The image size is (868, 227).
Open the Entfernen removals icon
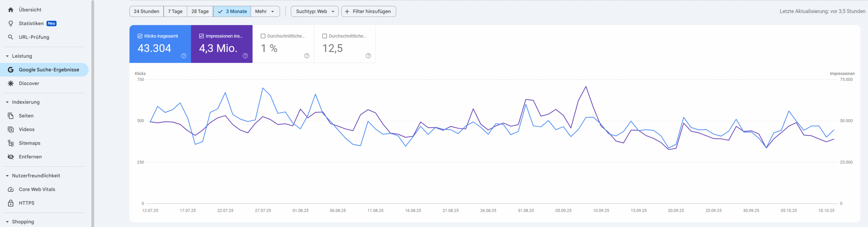(x=11, y=157)
